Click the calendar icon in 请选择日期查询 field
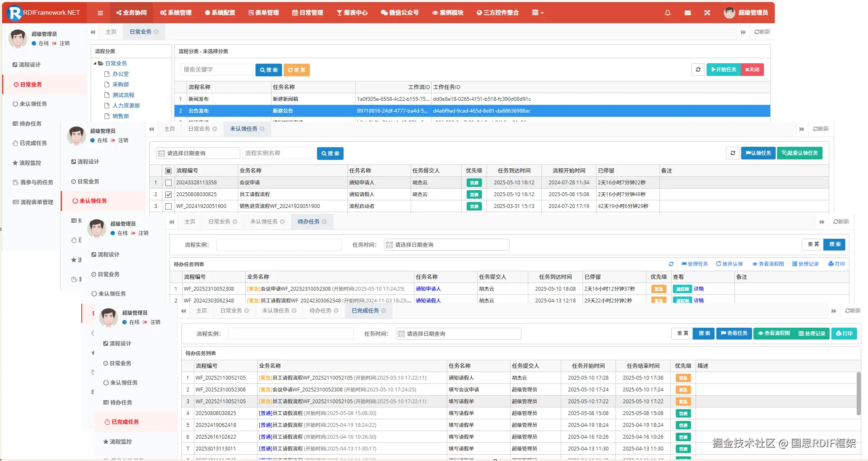Screen dimensions: 868x461 161,153
